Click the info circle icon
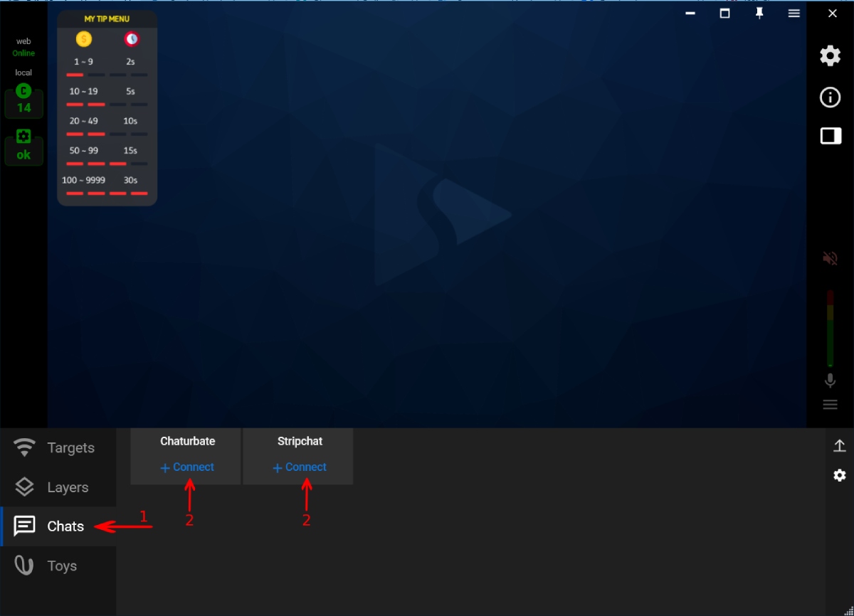This screenshot has width=854, height=616. (830, 97)
